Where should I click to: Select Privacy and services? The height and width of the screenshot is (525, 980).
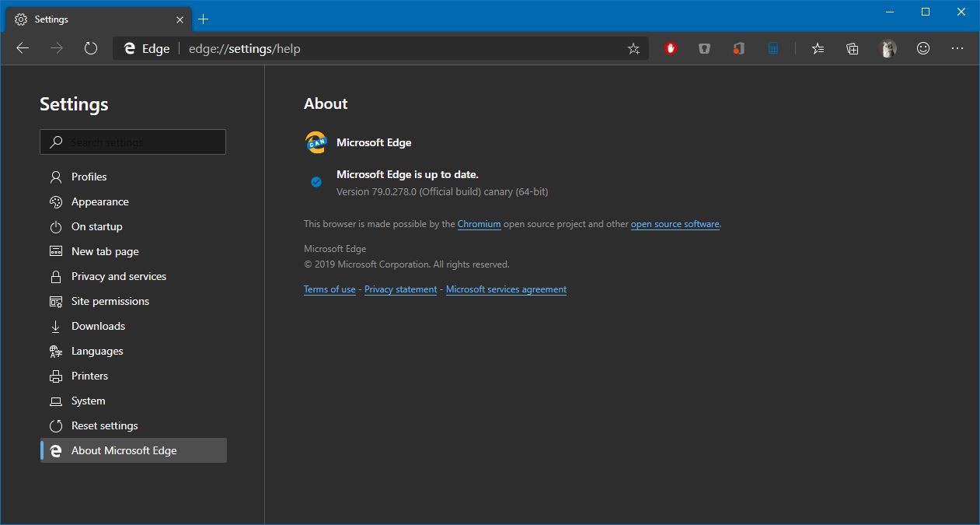click(134, 276)
